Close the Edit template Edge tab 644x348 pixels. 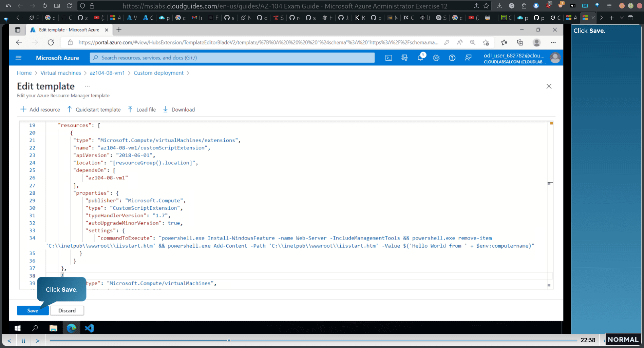(x=107, y=30)
